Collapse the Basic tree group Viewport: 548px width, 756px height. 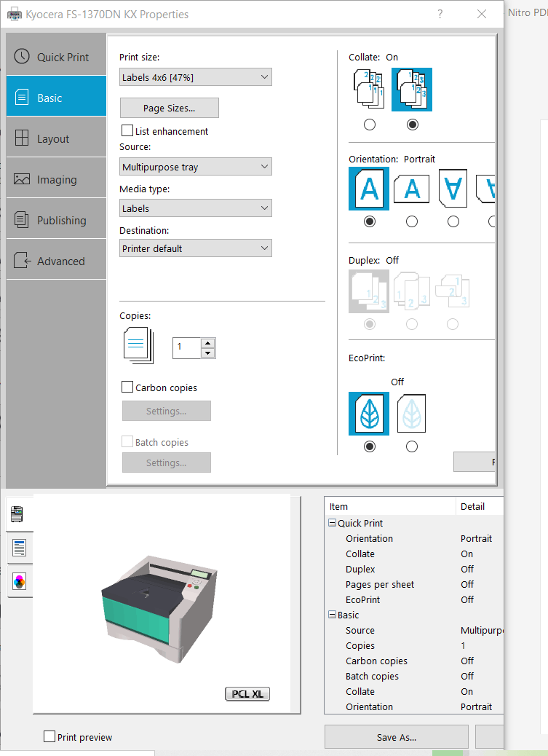(332, 614)
